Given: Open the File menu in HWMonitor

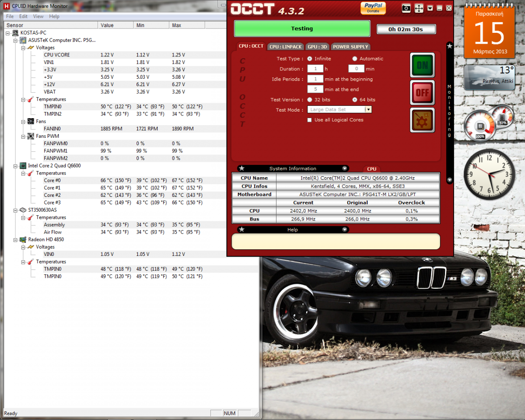Looking at the screenshot, I should pyautogui.click(x=10, y=16).
